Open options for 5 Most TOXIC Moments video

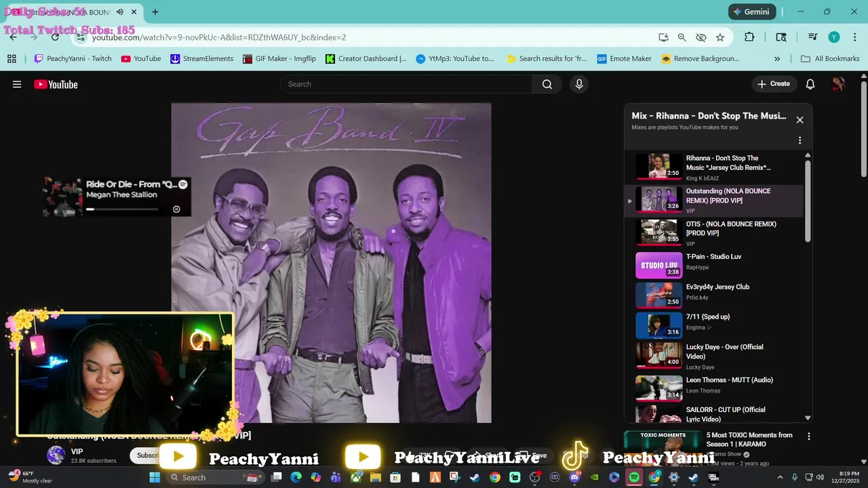pos(808,436)
